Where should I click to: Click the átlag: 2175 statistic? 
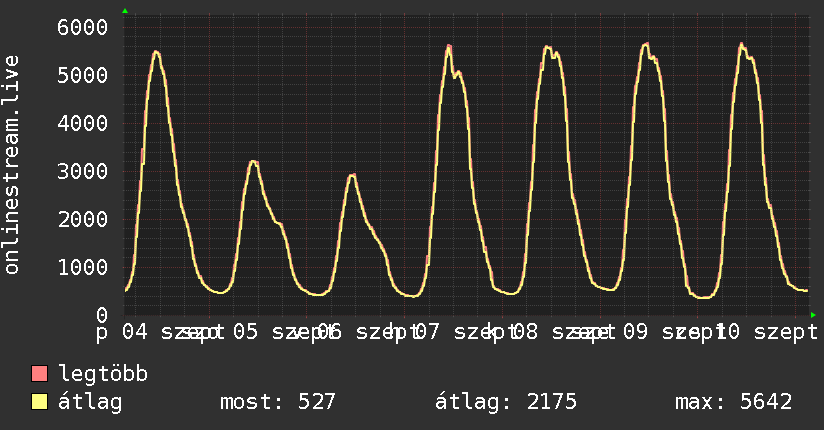[x=506, y=402]
